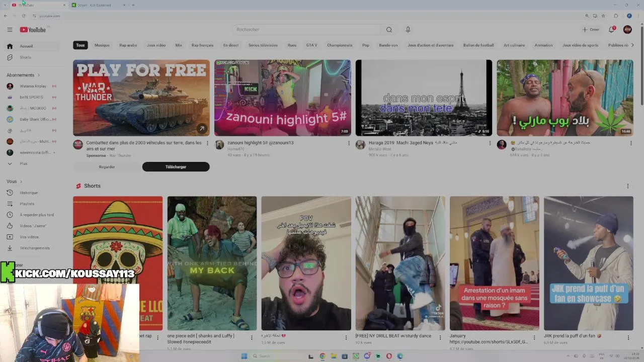Image resolution: width=644 pixels, height=362 pixels.
Task: Open WhatsApp from the taskbar
Action: [x=356, y=356]
